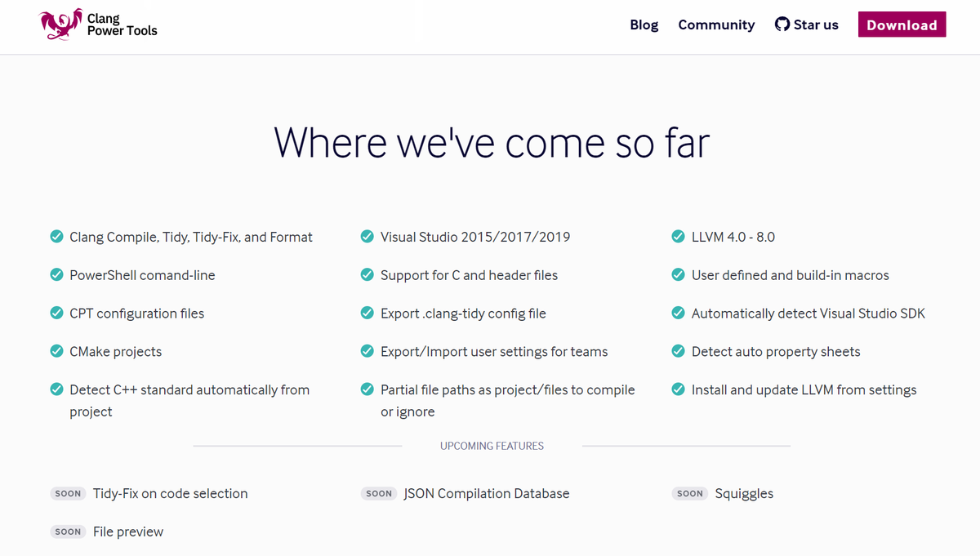Viewport: 980px width, 556px height.
Task: Click 'User defined and build-in macros' text
Action: pos(791,275)
